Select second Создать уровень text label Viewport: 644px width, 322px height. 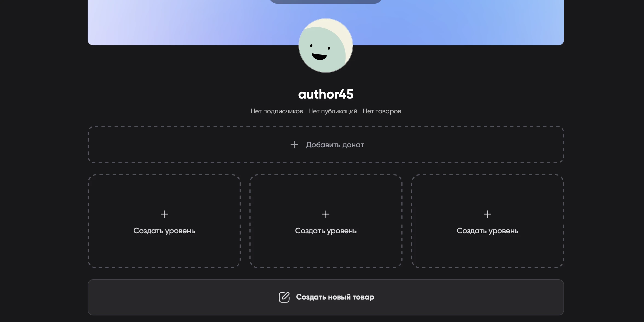[326, 231]
